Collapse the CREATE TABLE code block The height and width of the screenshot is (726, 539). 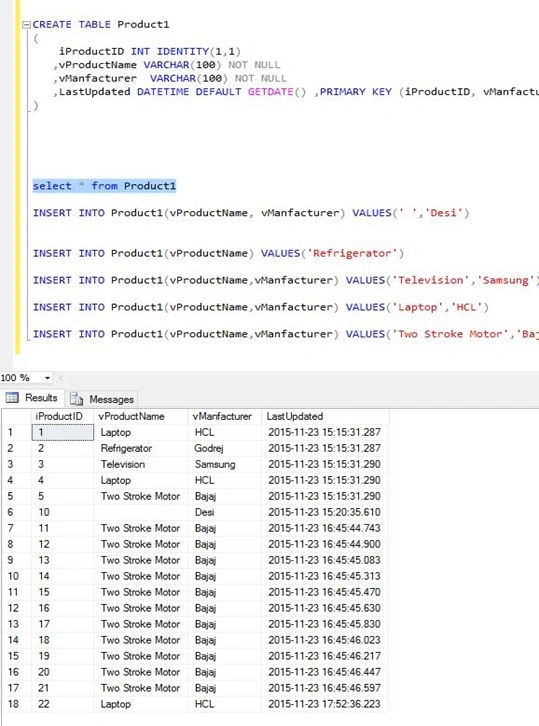pos(26,25)
